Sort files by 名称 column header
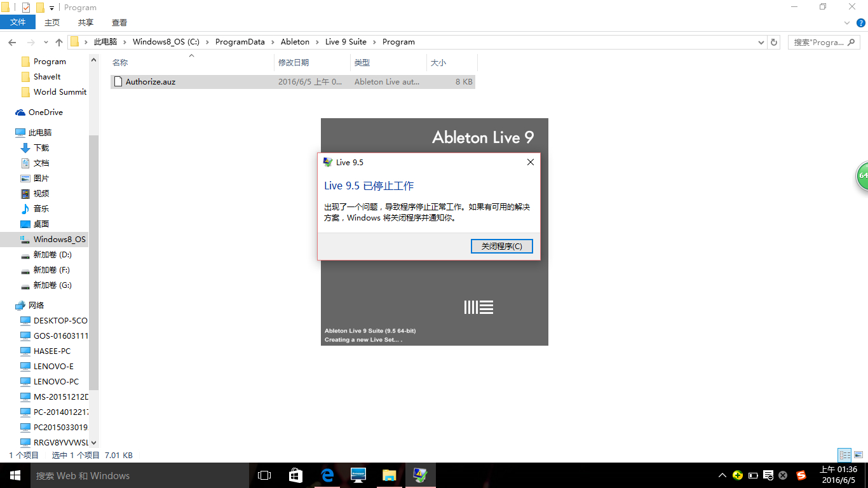Image resolution: width=868 pixels, height=488 pixels. tap(192, 62)
